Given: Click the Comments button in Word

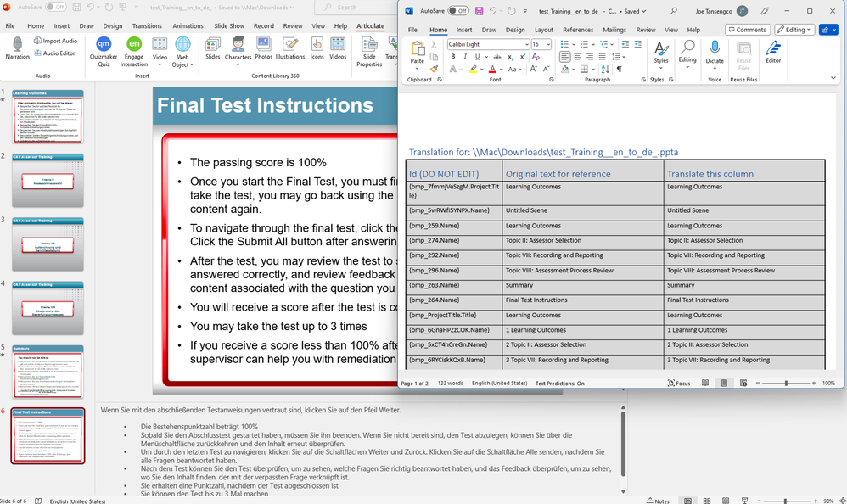Looking at the screenshot, I should [x=746, y=30].
